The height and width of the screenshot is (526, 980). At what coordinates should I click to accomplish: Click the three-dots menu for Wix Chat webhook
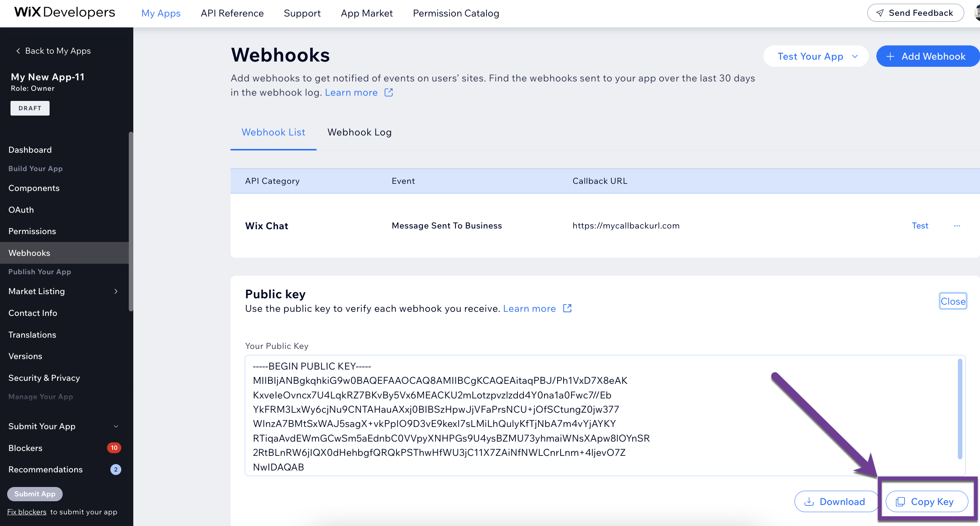tap(957, 226)
